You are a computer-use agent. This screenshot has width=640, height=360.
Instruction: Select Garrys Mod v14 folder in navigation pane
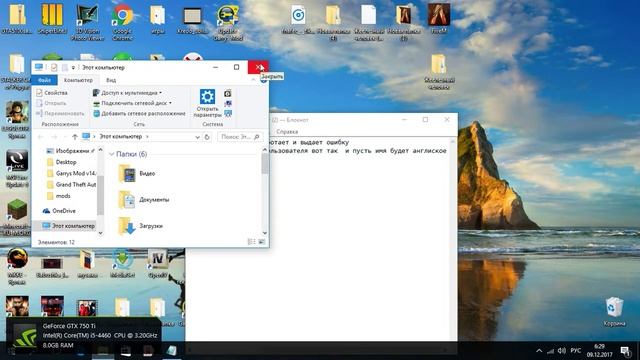pyautogui.click(x=71, y=173)
